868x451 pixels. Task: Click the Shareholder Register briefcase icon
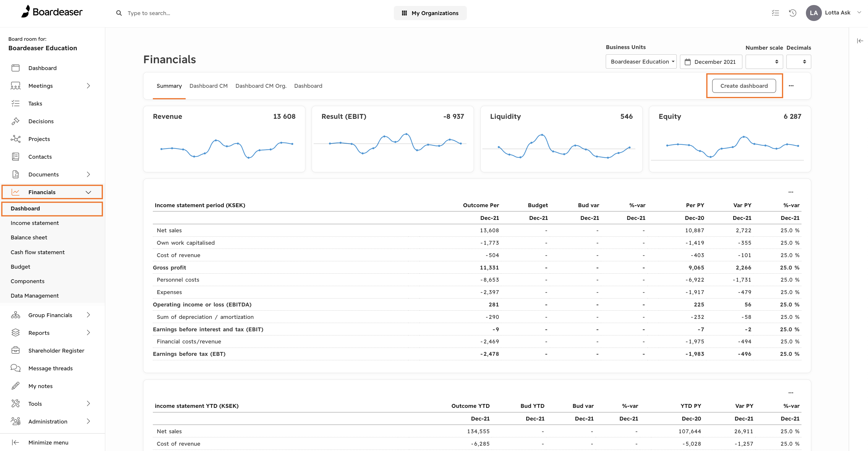pos(15,350)
